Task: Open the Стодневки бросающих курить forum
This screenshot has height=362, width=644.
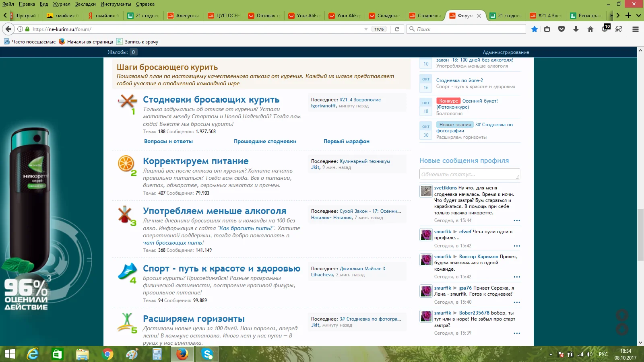Action: 211,99
